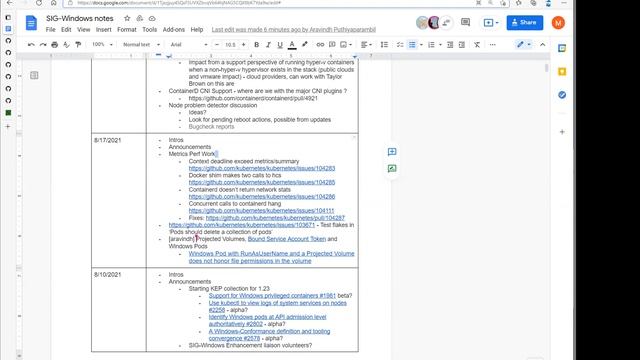Click the move-to-folder icon beside the title
The image size is (640, 360).
140,18
